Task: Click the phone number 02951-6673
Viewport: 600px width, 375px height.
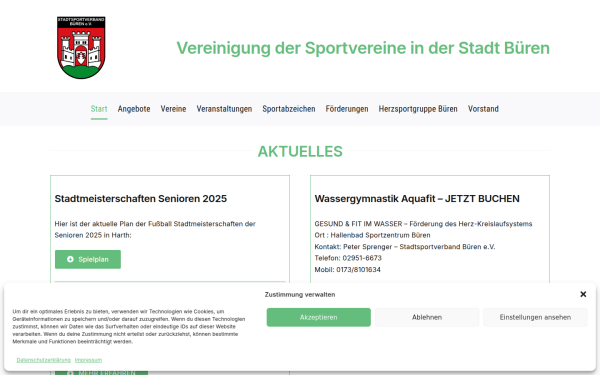Action: tap(362, 258)
